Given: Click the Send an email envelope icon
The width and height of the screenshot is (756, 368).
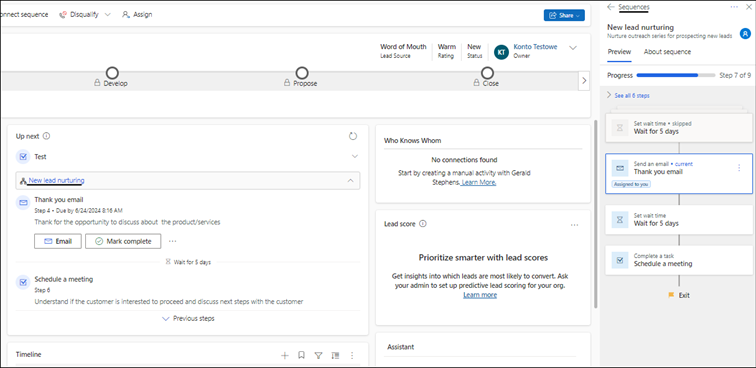Looking at the screenshot, I should point(620,168).
